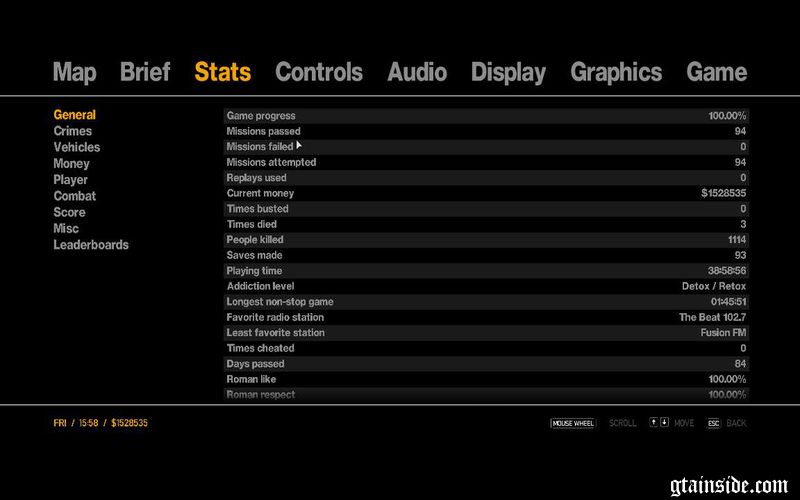Select the Roman respect row
Image resolution: width=800 pixels, height=500 pixels.
pos(486,394)
